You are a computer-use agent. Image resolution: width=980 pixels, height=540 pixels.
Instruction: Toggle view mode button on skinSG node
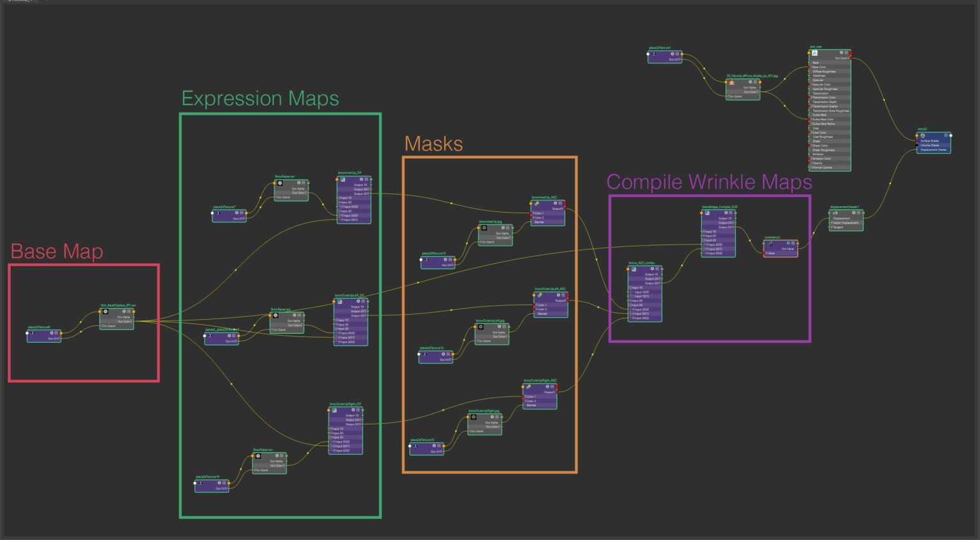coord(946,135)
